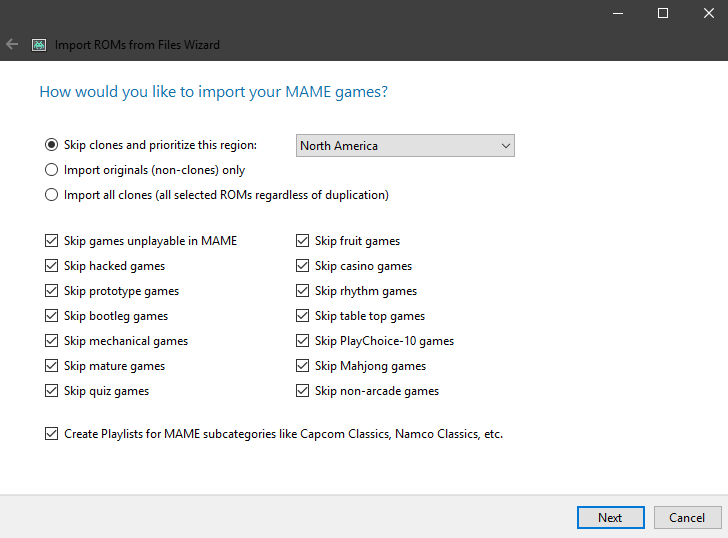The width and height of the screenshot is (728, 538).
Task: Click the back arrow in the wizard header
Action: 12,45
